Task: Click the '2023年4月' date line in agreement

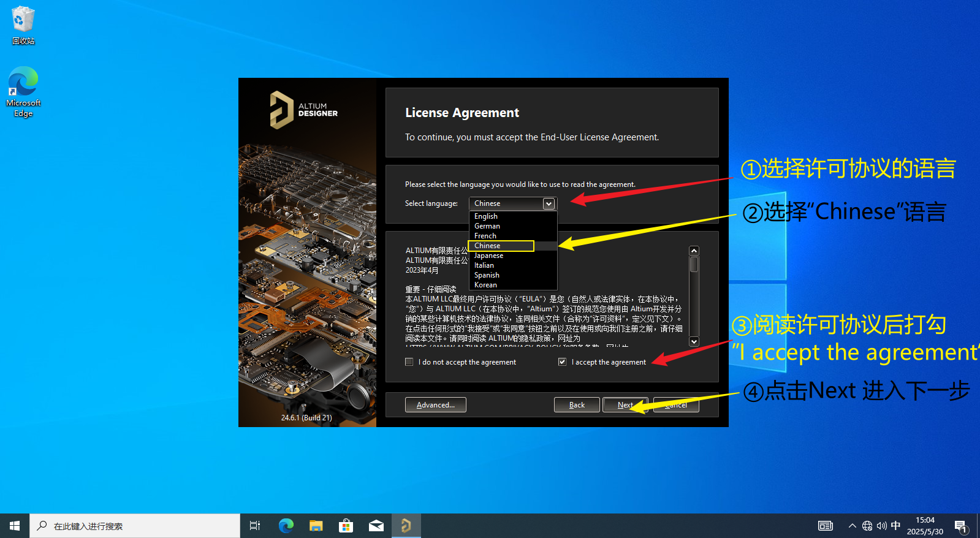Action: [x=422, y=270]
